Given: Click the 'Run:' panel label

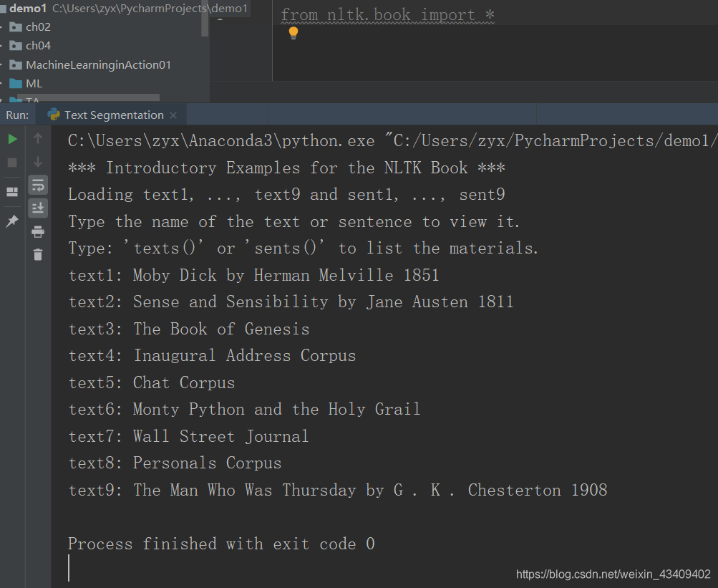Looking at the screenshot, I should point(17,115).
